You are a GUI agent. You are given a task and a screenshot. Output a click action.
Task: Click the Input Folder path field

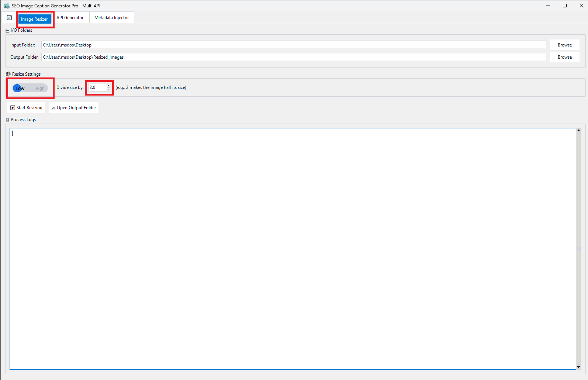[x=293, y=45]
